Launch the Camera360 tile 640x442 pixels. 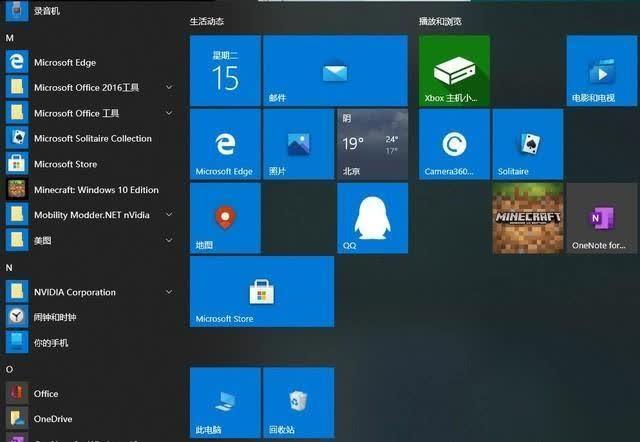pyautogui.click(x=454, y=144)
